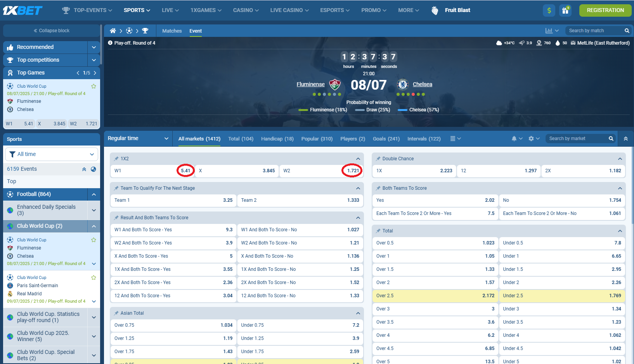Favorite the sidebar Fluminense-Chelsea star
The width and height of the screenshot is (634, 364).
pyautogui.click(x=94, y=240)
